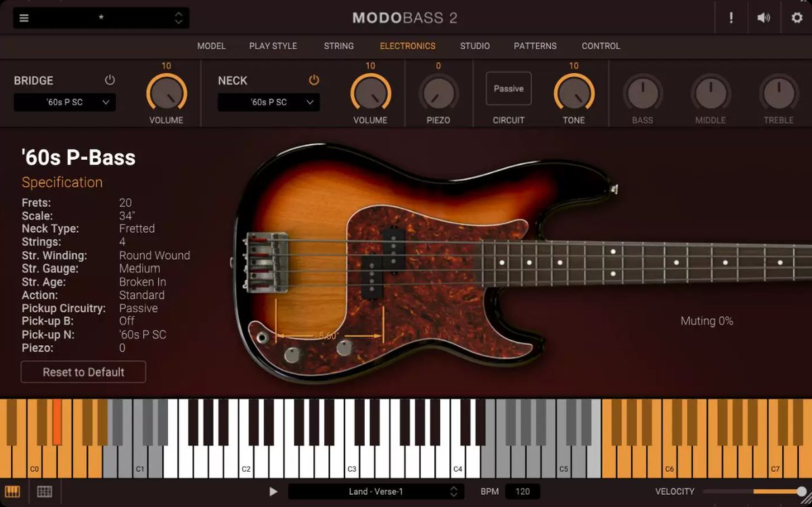Click the PIEZO knob

(x=438, y=93)
